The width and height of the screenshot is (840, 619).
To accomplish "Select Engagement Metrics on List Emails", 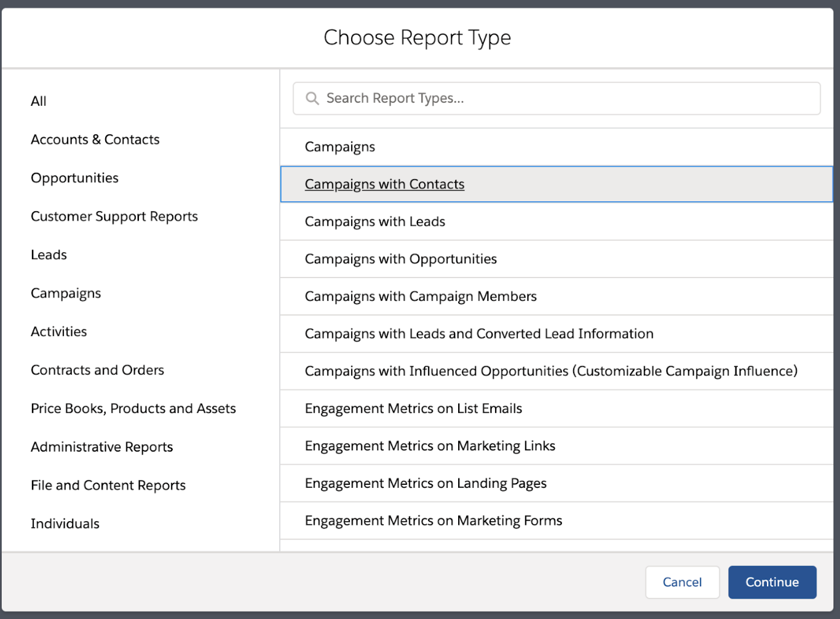I will (x=557, y=409).
